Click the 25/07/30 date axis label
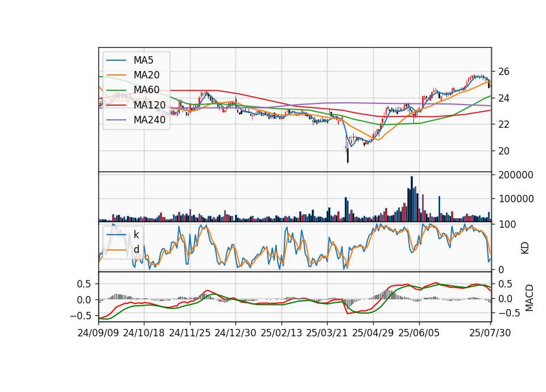 (490, 333)
